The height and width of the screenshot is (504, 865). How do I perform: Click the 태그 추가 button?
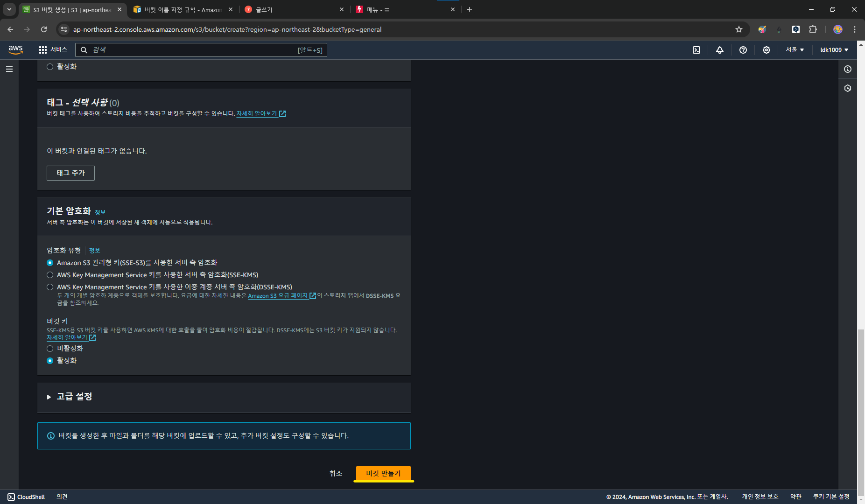[70, 173]
